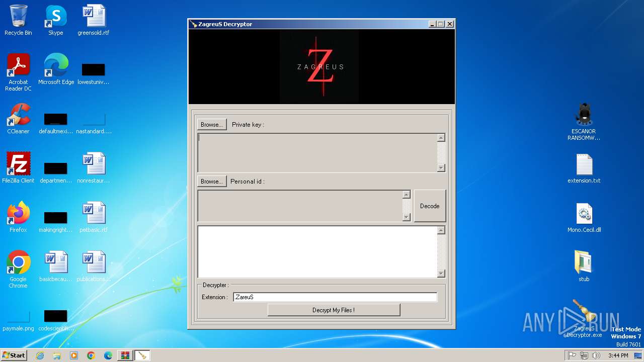Open File Explorer from taskbar
The image size is (644, 362).
(x=57, y=355)
